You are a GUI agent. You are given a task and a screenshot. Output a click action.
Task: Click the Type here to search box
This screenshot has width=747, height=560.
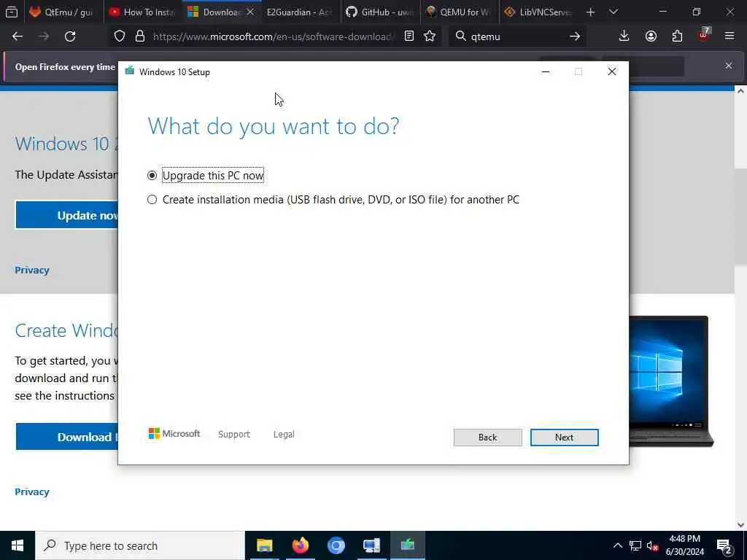pyautogui.click(x=140, y=545)
